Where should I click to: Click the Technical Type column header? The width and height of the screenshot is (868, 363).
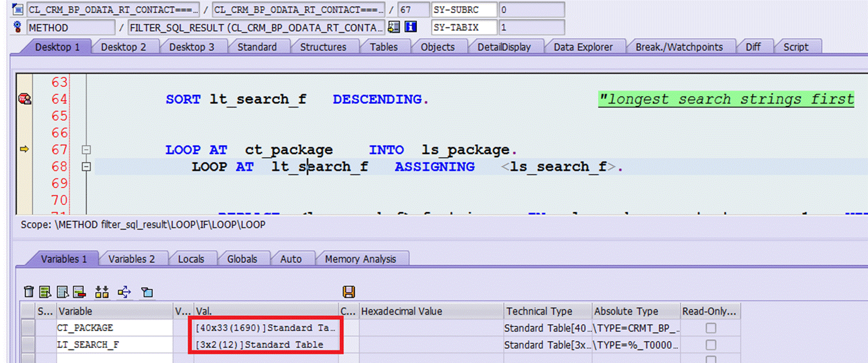(x=548, y=311)
